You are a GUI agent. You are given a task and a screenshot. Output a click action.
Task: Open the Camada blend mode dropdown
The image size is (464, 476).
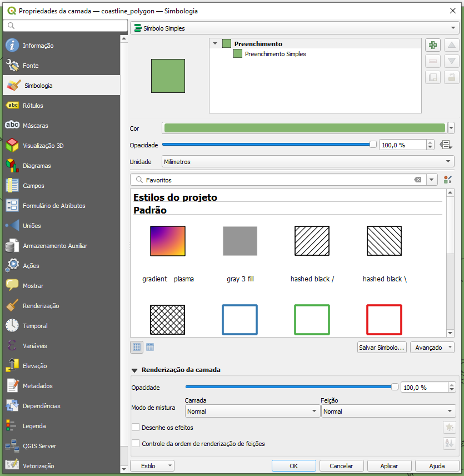pyautogui.click(x=251, y=411)
